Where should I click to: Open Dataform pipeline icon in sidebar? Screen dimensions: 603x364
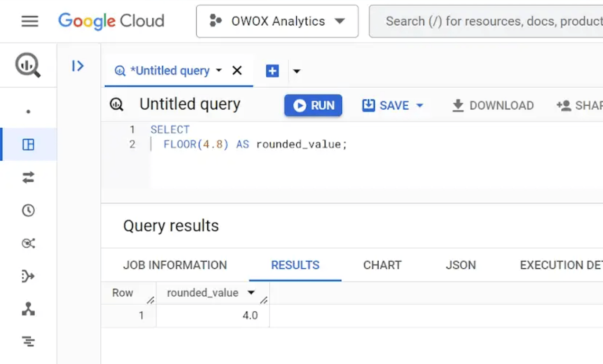coord(28,276)
